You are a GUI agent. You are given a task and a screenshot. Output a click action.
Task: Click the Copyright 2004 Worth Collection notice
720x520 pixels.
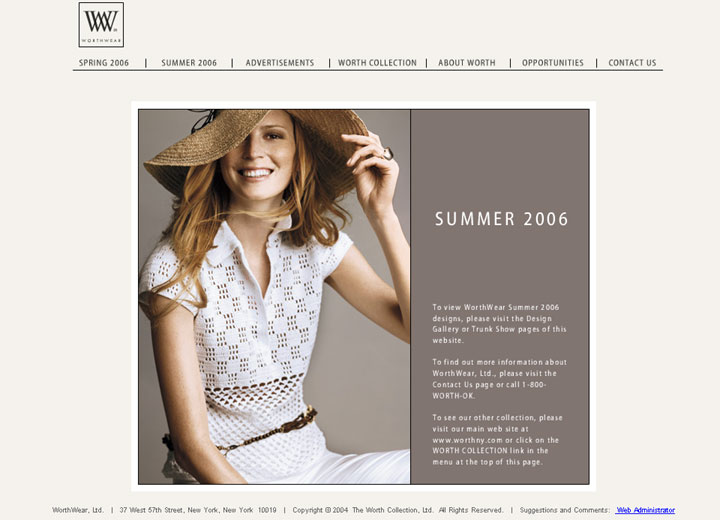398,510
